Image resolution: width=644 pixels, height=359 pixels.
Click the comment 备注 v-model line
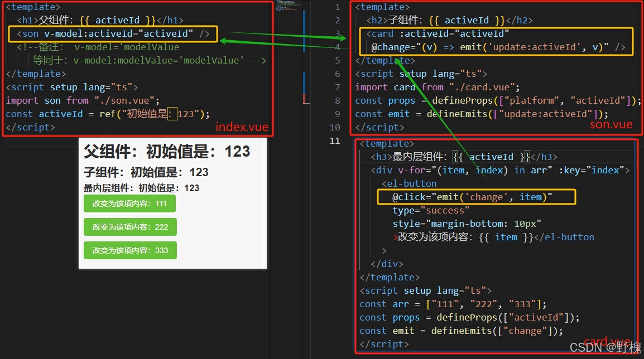click(98, 47)
